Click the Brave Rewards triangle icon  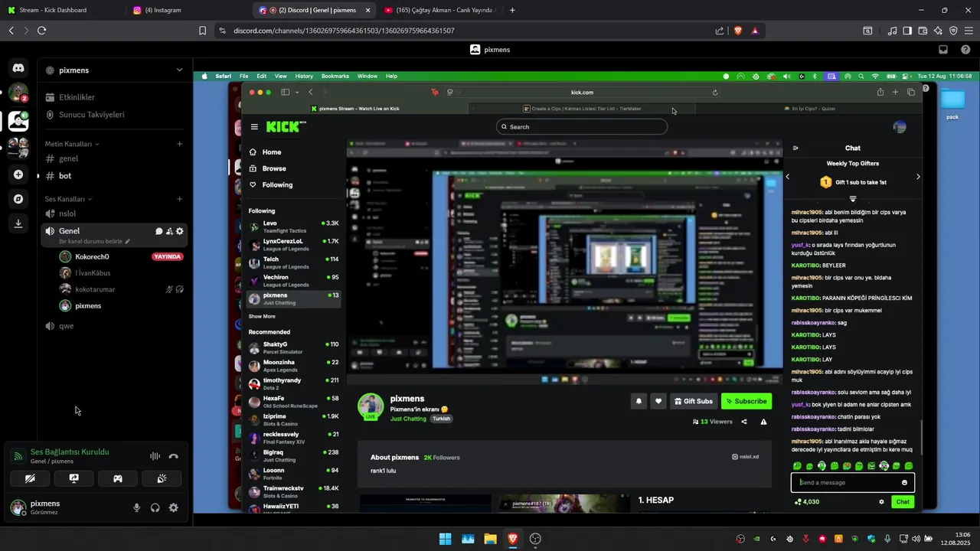click(755, 31)
